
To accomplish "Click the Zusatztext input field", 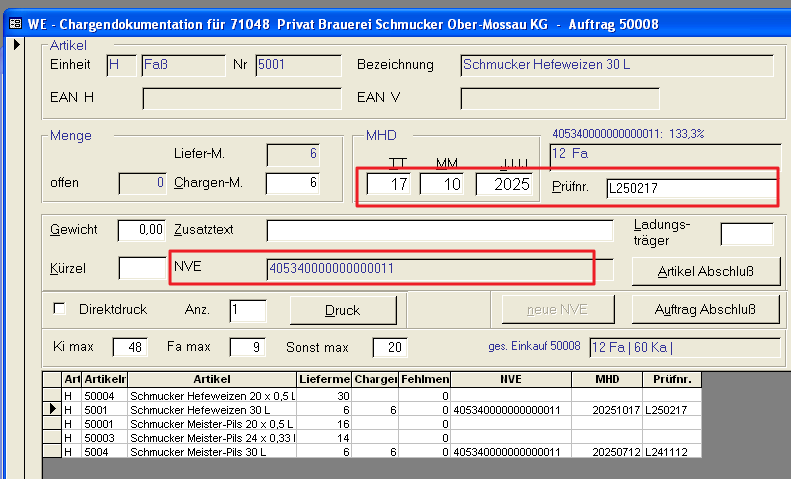I will click(440, 231).
